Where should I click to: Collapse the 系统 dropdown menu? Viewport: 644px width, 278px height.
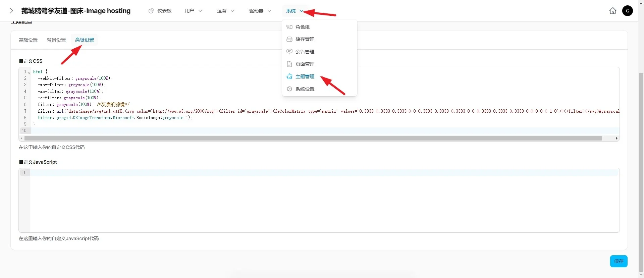pyautogui.click(x=294, y=11)
